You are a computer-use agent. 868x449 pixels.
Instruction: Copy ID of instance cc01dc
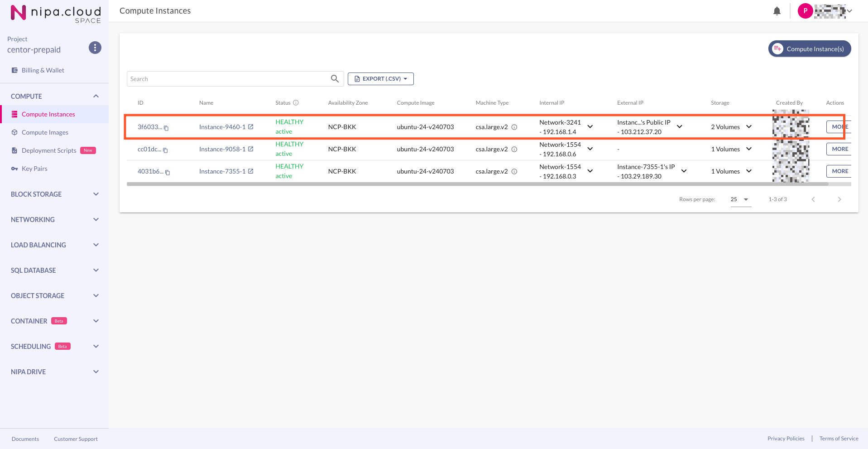(165, 150)
